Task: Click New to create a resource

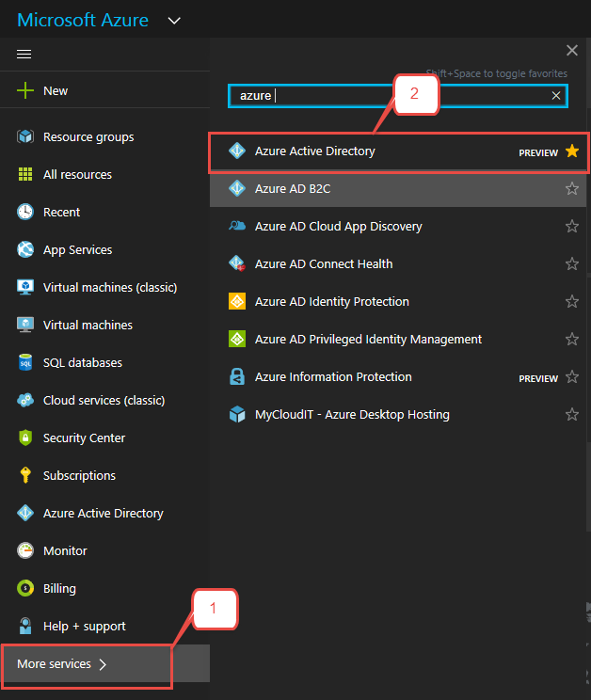Action: click(55, 91)
